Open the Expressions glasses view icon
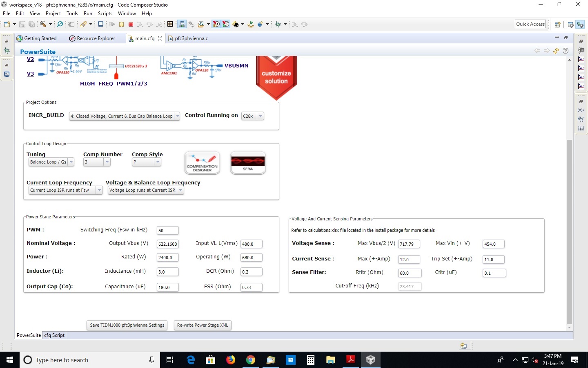This screenshot has width=588, height=368. [581, 119]
